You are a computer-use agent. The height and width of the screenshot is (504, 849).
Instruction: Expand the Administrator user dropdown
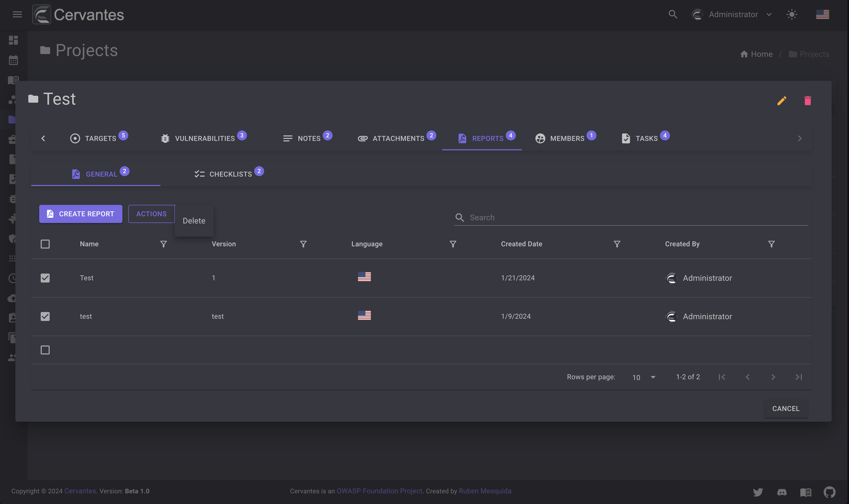(732, 14)
